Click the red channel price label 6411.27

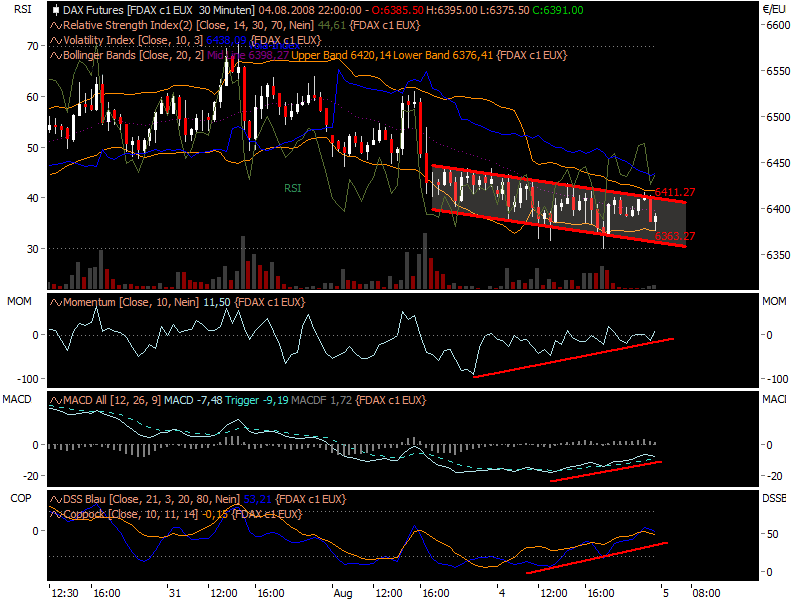(674, 192)
